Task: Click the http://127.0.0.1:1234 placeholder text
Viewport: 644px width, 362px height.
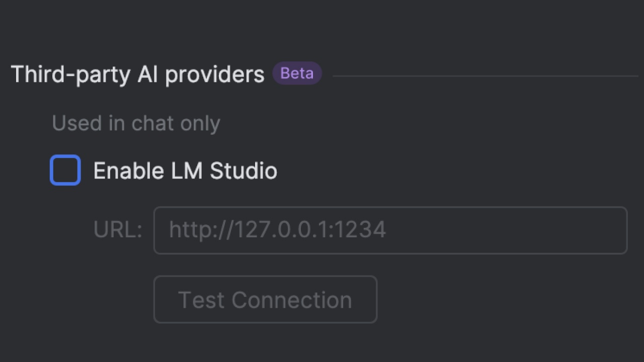Action: 277,230
